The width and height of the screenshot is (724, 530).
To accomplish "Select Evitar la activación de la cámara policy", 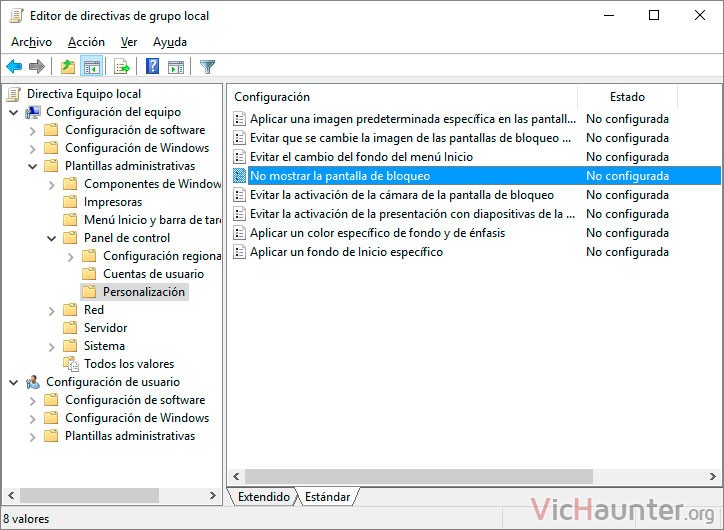I will click(x=402, y=195).
